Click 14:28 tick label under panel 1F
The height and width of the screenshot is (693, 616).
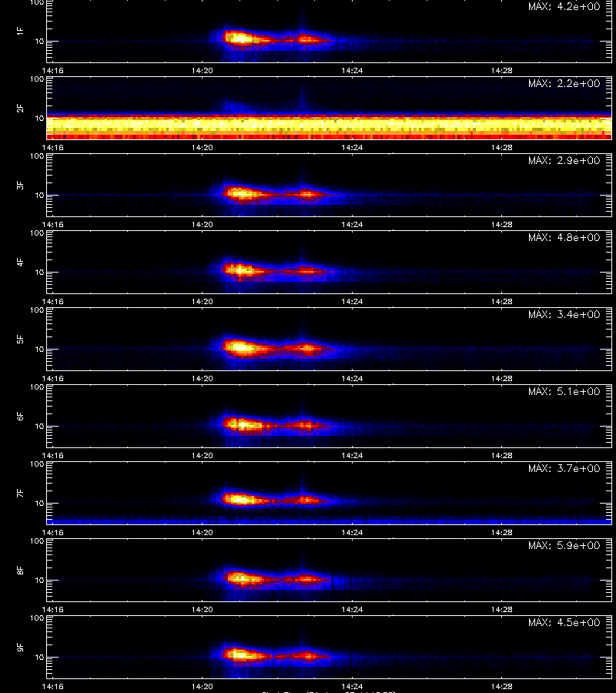(x=501, y=70)
